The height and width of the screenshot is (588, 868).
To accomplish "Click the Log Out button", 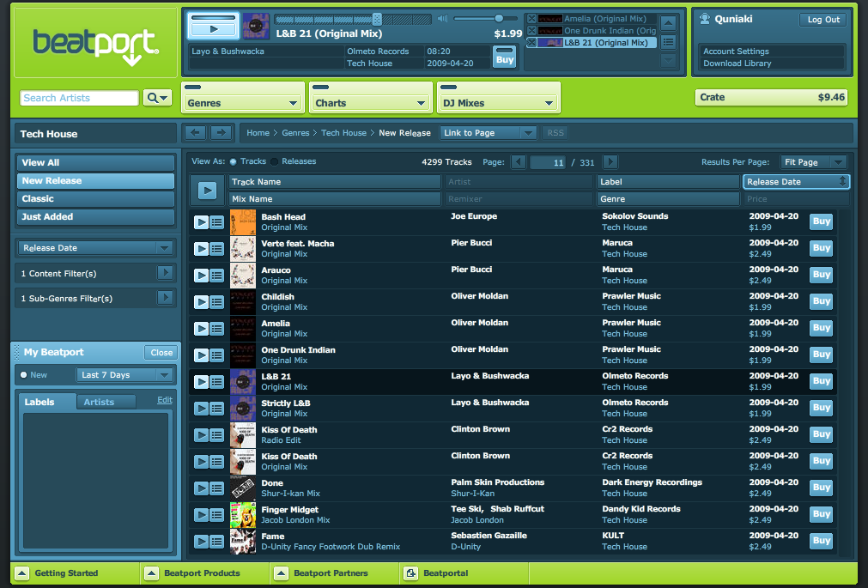I will coord(823,20).
